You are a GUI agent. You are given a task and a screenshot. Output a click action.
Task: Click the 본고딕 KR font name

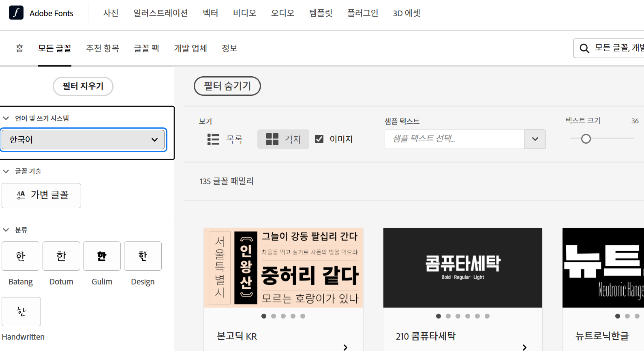(237, 336)
